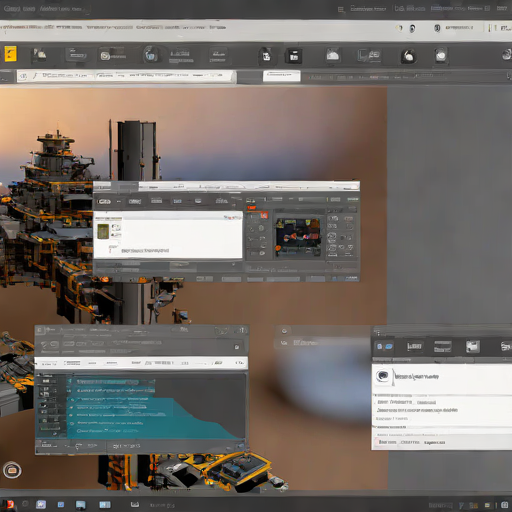Open the dropdown at the white strip's right end
The width and height of the screenshot is (512, 512).
click(239, 363)
